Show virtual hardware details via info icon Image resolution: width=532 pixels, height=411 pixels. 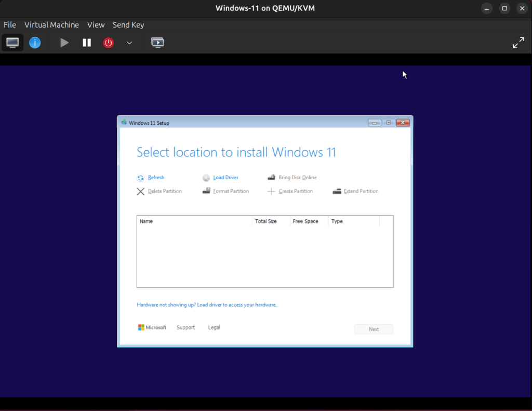35,42
